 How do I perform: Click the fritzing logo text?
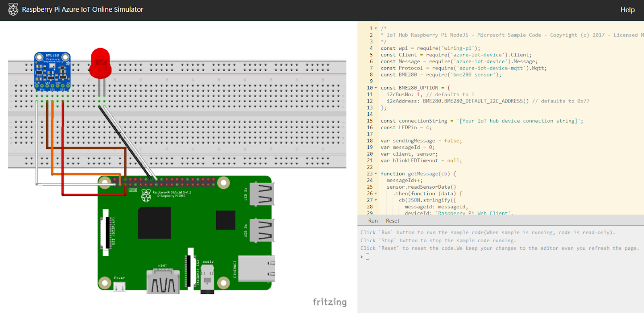330,302
